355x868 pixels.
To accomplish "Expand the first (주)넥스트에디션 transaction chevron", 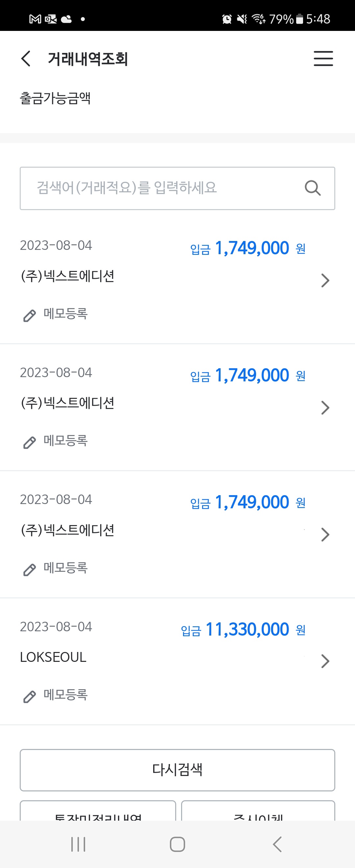I will tap(325, 280).
